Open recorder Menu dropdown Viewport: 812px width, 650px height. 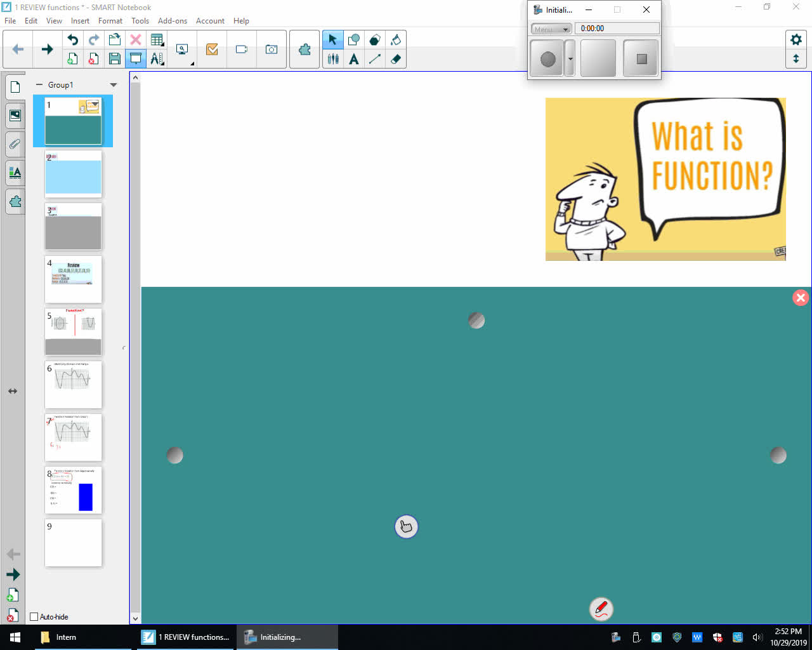[551, 29]
